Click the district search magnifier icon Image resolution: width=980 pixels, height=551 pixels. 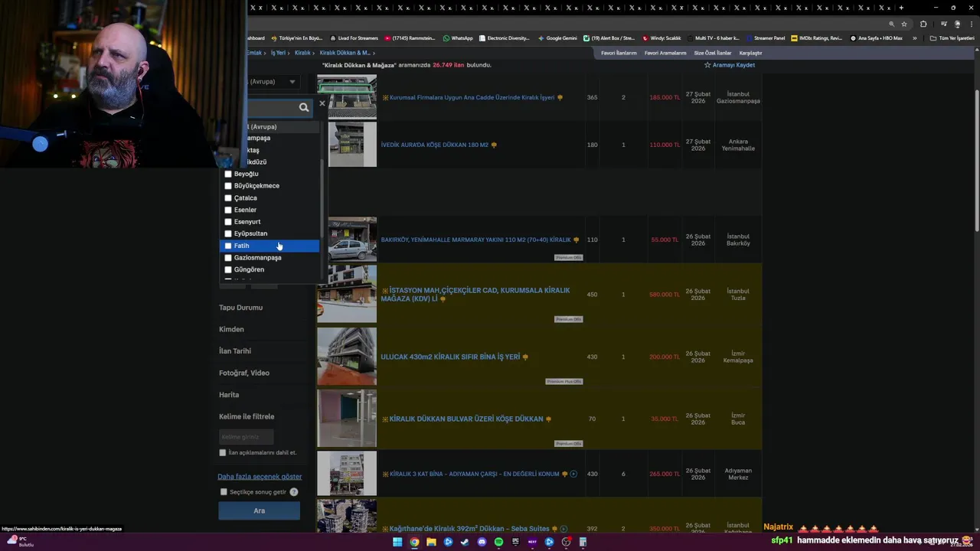tap(304, 108)
